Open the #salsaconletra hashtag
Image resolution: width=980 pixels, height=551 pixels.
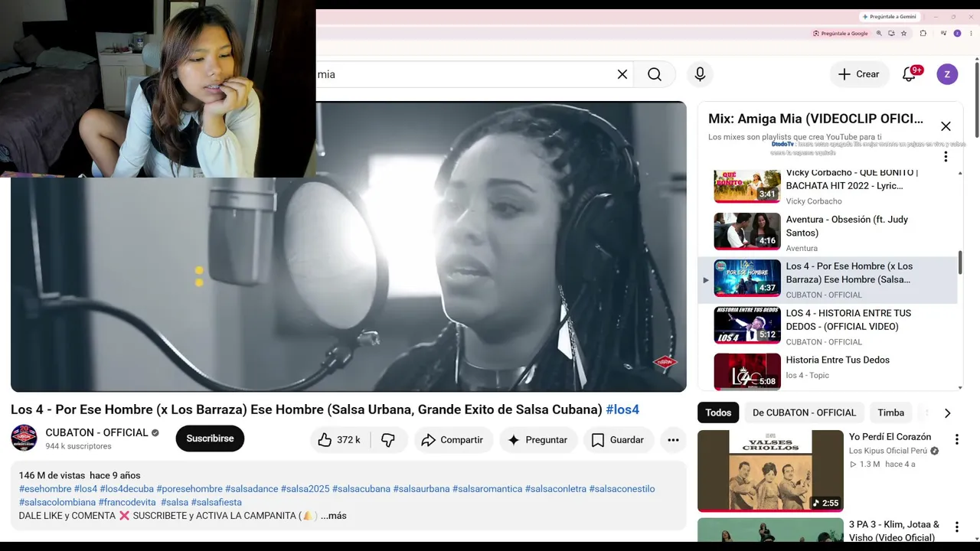(556, 489)
